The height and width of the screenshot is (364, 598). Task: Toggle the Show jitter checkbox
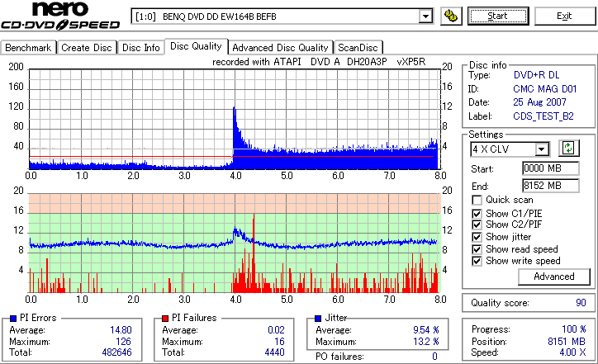477,237
